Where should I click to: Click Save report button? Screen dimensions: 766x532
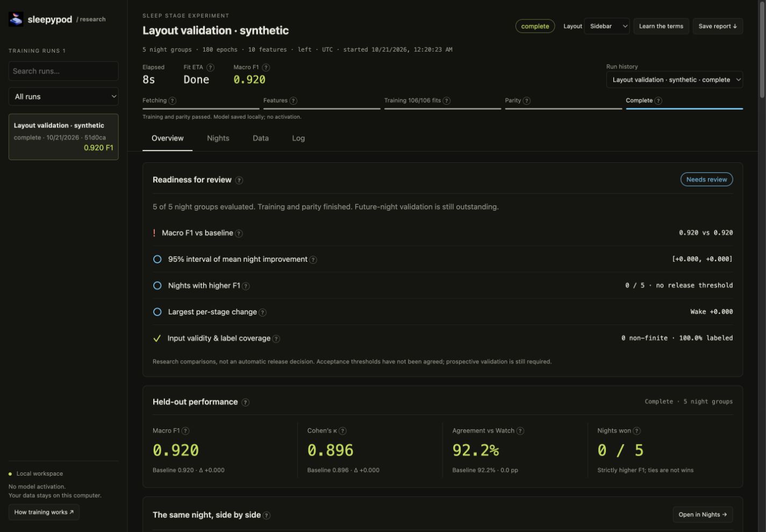click(x=718, y=26)
